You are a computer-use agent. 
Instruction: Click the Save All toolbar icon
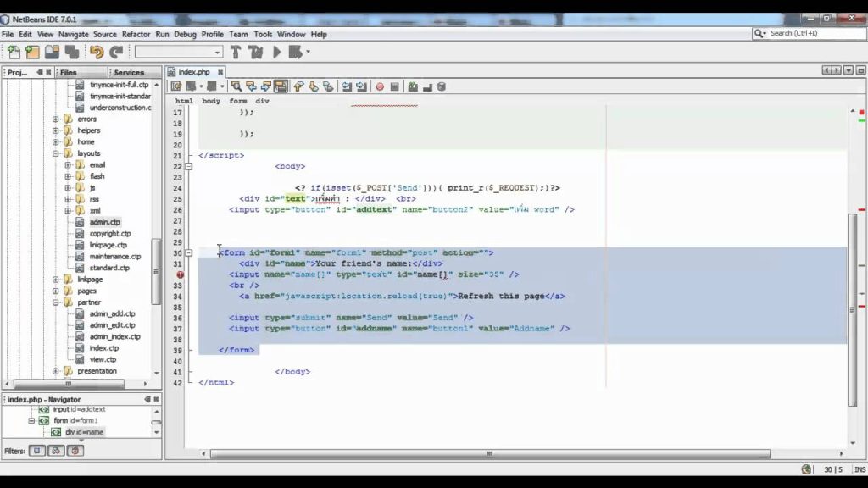point(72,52)
